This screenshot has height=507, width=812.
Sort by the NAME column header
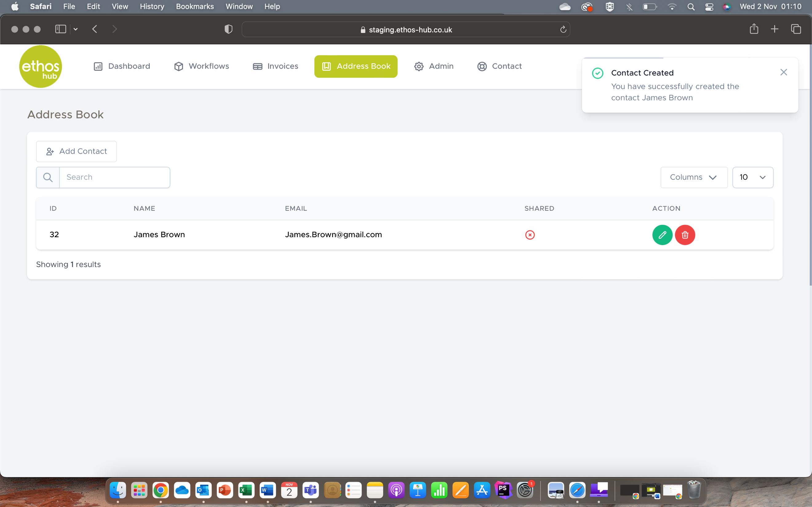(144, 208)
